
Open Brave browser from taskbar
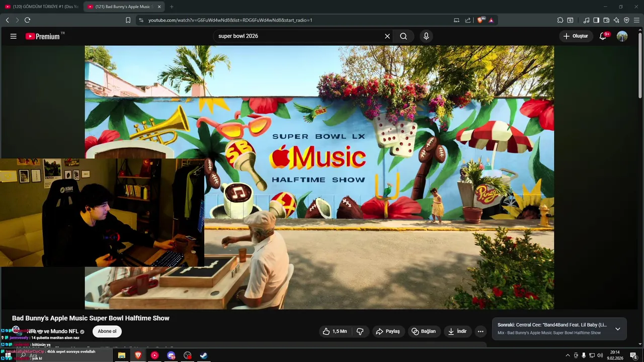coord(138,355)
